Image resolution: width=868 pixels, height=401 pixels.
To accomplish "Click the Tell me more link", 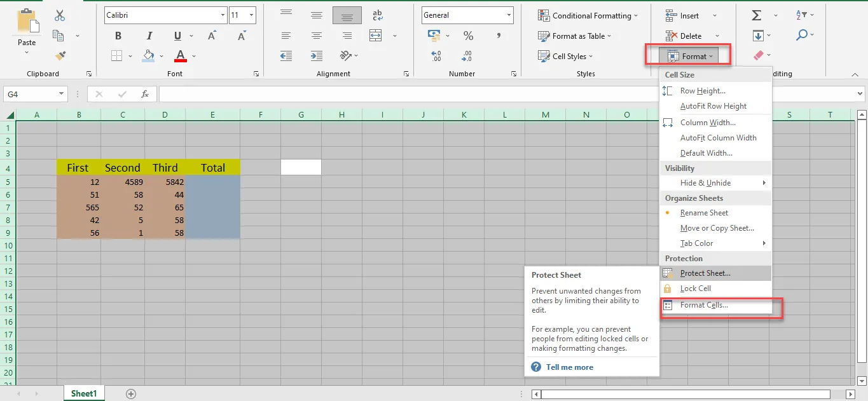I will 569,367.
